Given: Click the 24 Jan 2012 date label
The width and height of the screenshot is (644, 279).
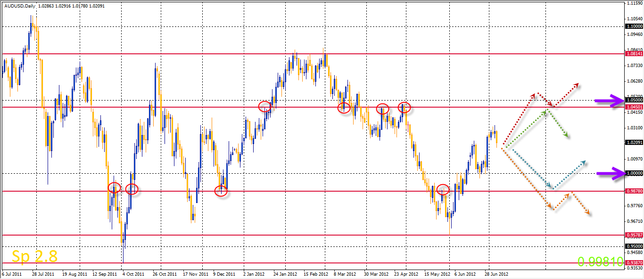Looking at the screenshot, I should click(x=285, y=274).
